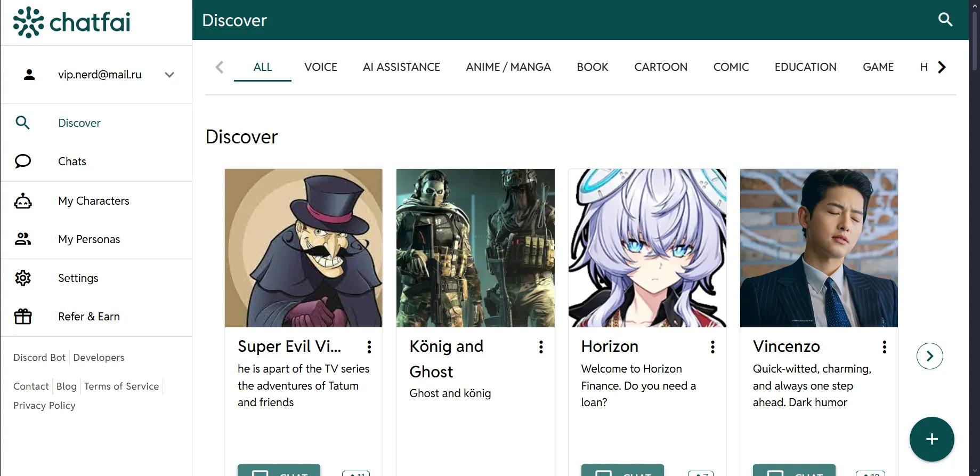Switch to the EDUCATION tab
The width and height of the screenshot is (980, 476).
[x=806, y=67]
